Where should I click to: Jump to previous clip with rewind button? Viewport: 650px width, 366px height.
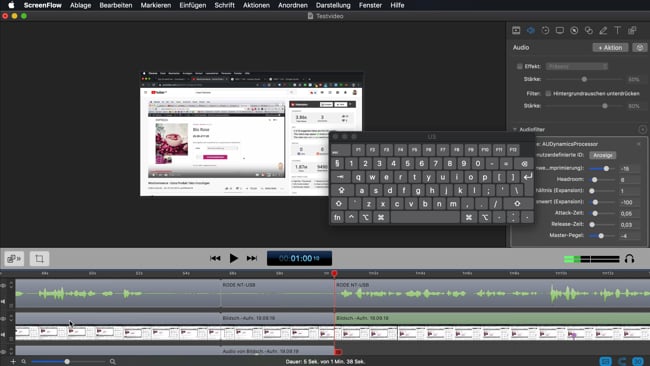click(215, 258)
